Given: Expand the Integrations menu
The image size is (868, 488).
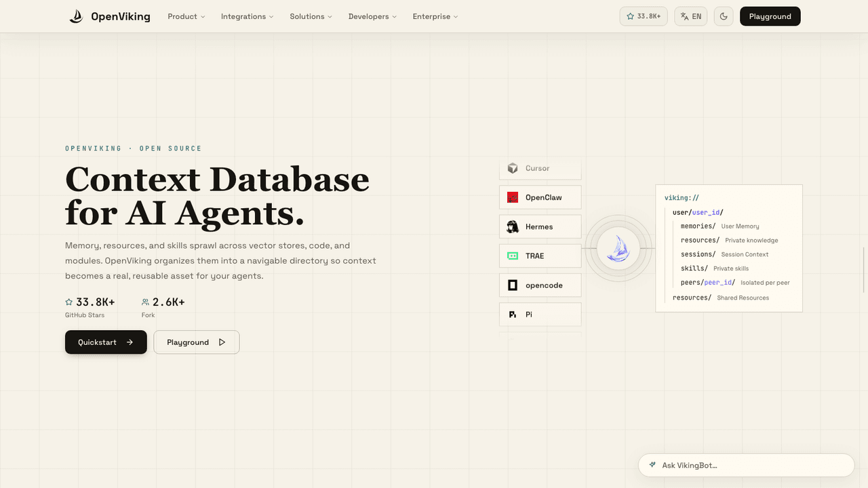Looking at the screenshot, I should click(x=248, y=16).
